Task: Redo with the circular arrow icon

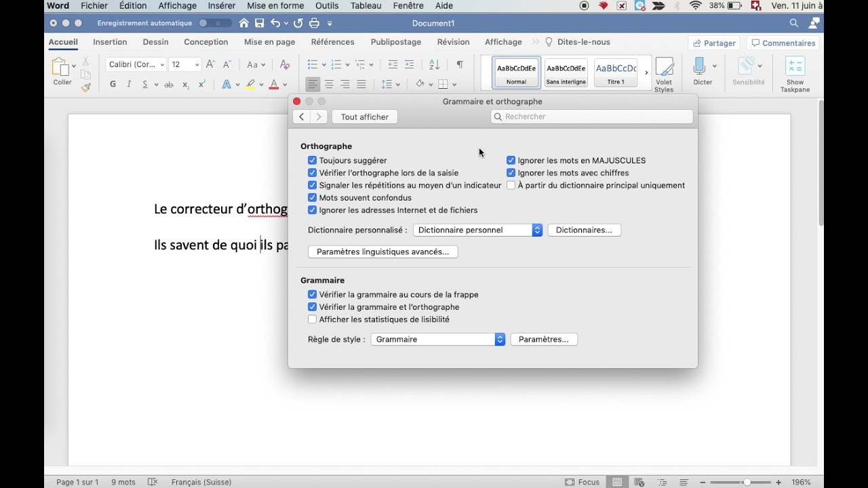Action: point(298,23)
